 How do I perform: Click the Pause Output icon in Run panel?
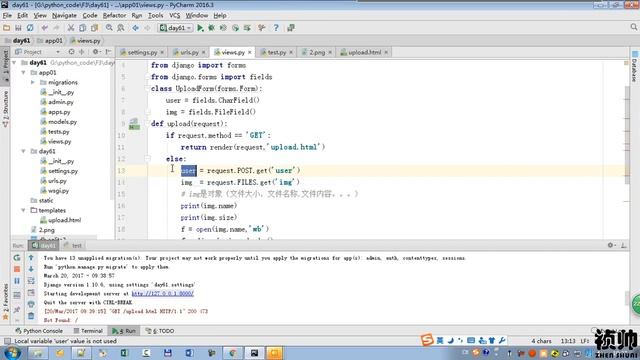coord(17,281)
